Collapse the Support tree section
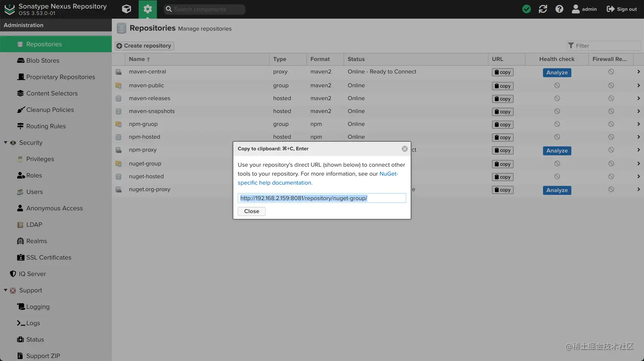This screenshot has height=361, width=644. point(6,290)
